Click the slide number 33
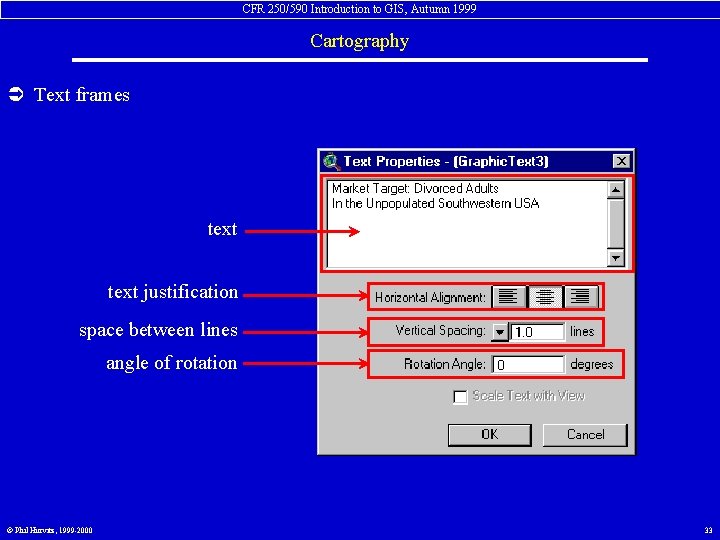Image resolution: width=720 pixels, height=540 pixels. click(x=708, y=530)
